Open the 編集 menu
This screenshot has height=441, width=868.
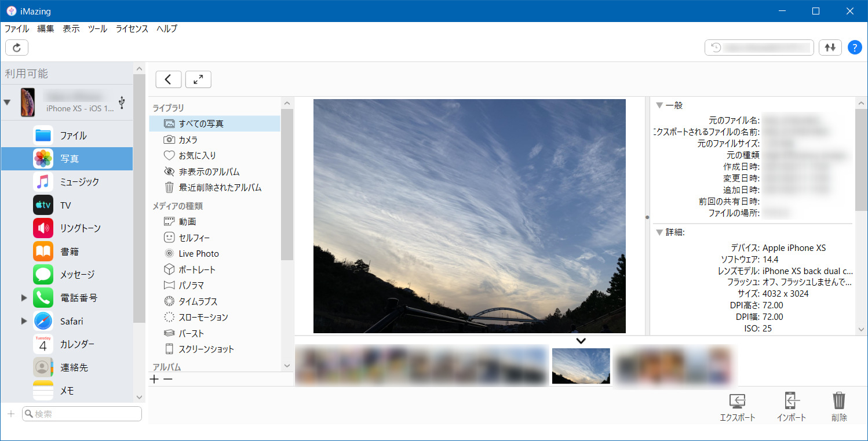(46, 28)
